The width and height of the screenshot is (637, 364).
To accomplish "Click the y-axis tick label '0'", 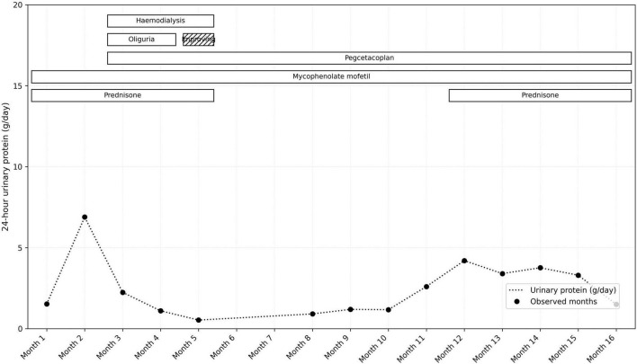I will 21,329.
